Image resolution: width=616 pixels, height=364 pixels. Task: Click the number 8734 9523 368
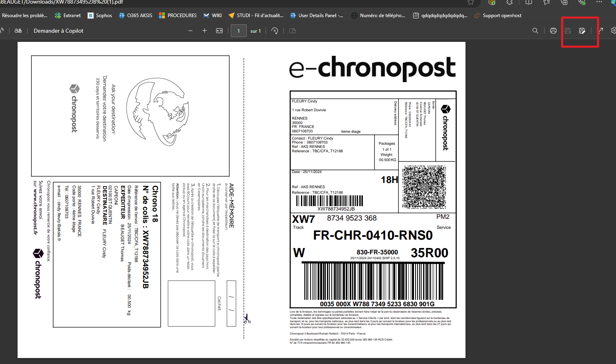click(x=352, y=218)
